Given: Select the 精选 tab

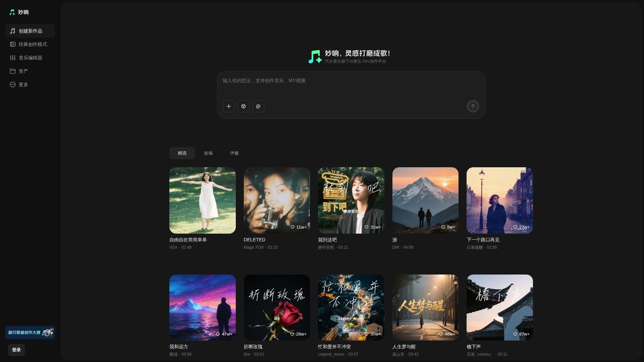Looking at the screenshot, I should (x=182, y=153).
